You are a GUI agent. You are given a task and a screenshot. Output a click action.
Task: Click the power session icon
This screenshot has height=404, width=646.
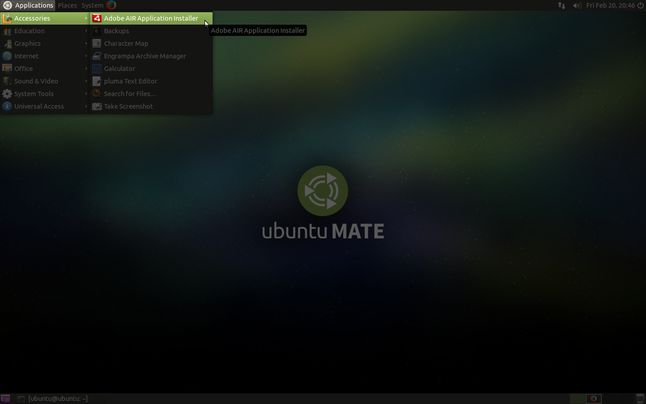point(640,5)
